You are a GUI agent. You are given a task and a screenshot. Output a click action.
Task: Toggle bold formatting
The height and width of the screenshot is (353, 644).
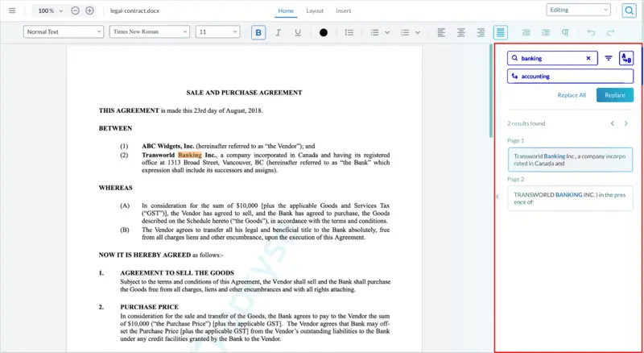tap(258, 32)
